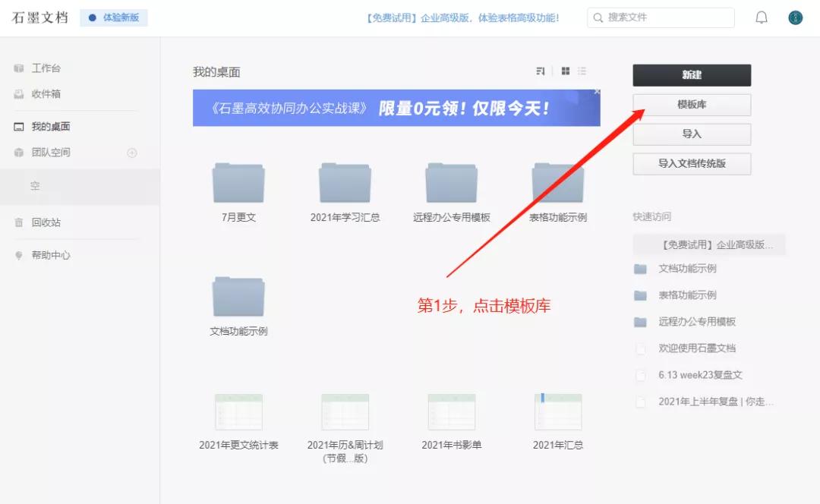Click the 搜索文件 search field
The image size is (820, 504).
[x=660, y=17]
